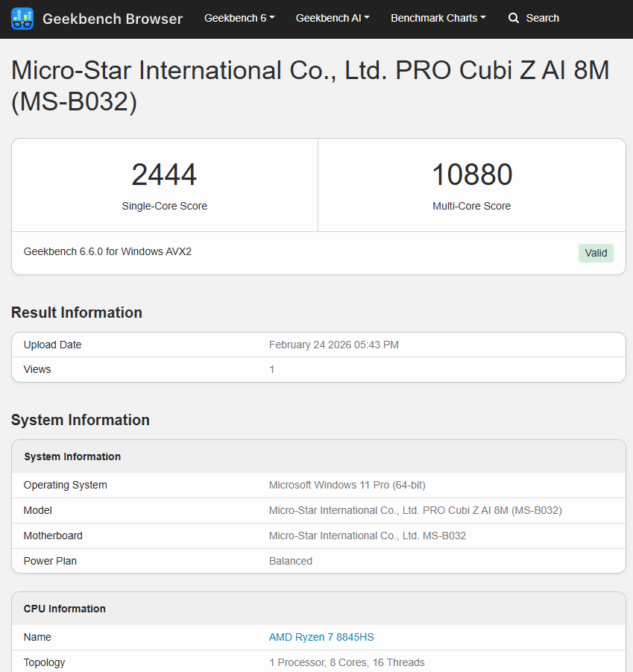Image resolution: width=633 pixels, height=672 pixels.
Task: Click the Upload Date value
Action: [333, 345]
